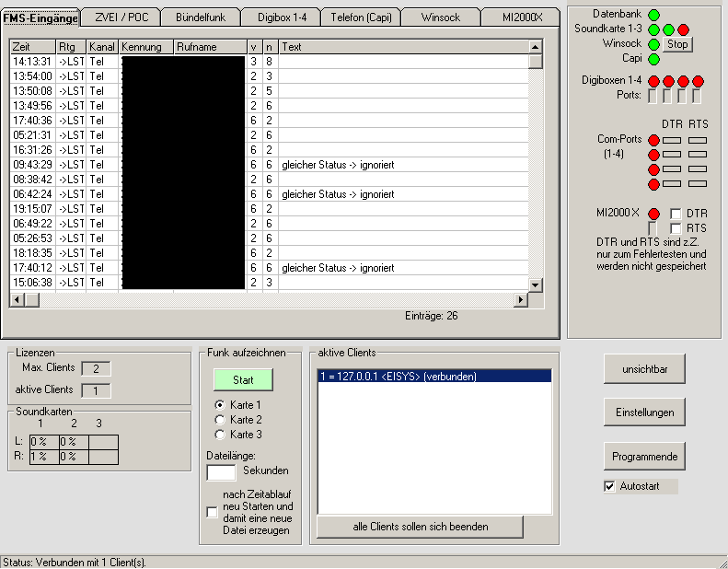
Task: Click the red Soundkarte 3 indicator
Action: (x=683, y=29)
